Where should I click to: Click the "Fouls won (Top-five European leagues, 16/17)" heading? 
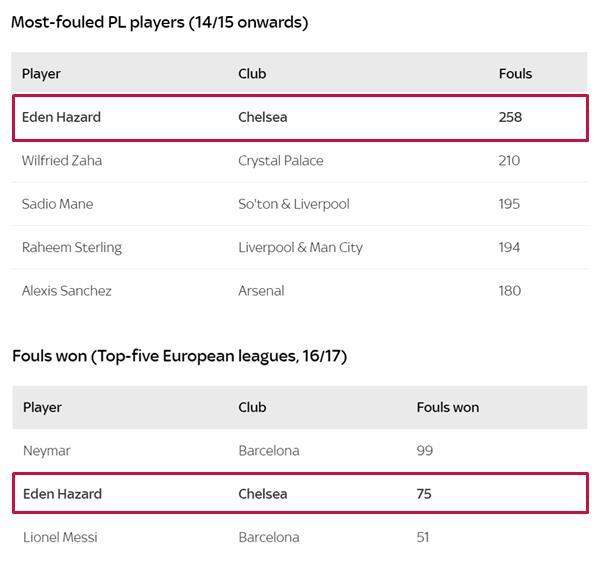click(x=179, y=356)
